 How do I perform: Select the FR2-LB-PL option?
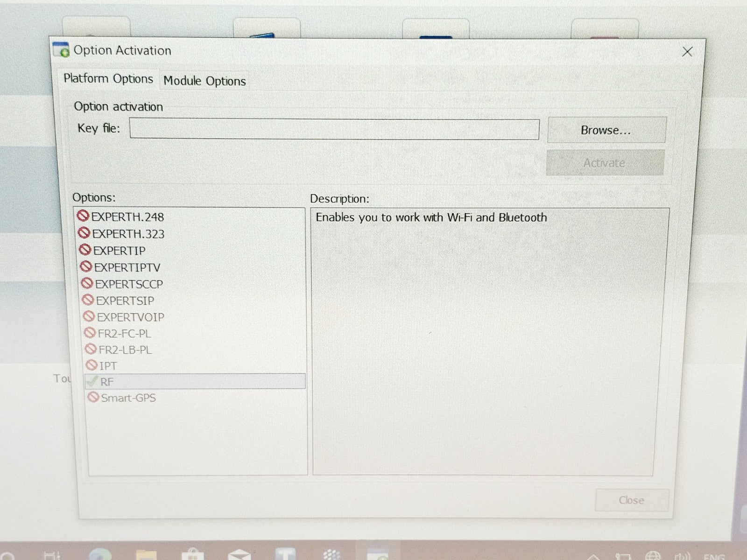119,350
